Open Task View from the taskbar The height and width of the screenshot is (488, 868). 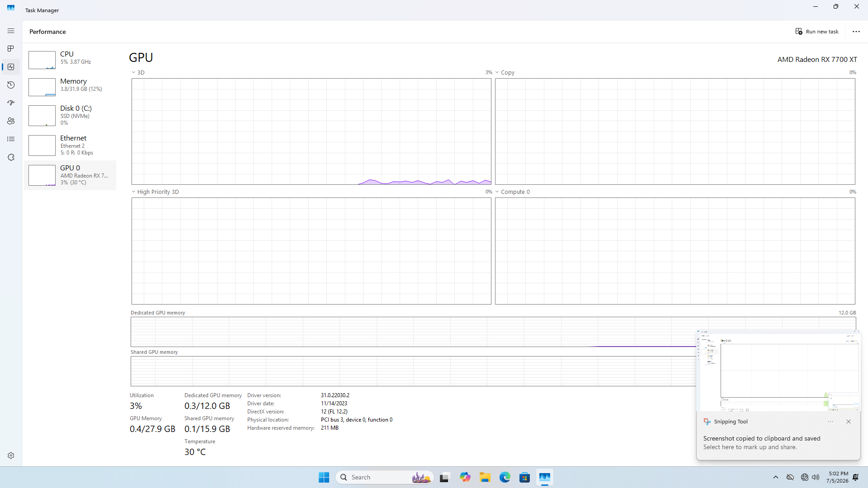click(445, 477)
